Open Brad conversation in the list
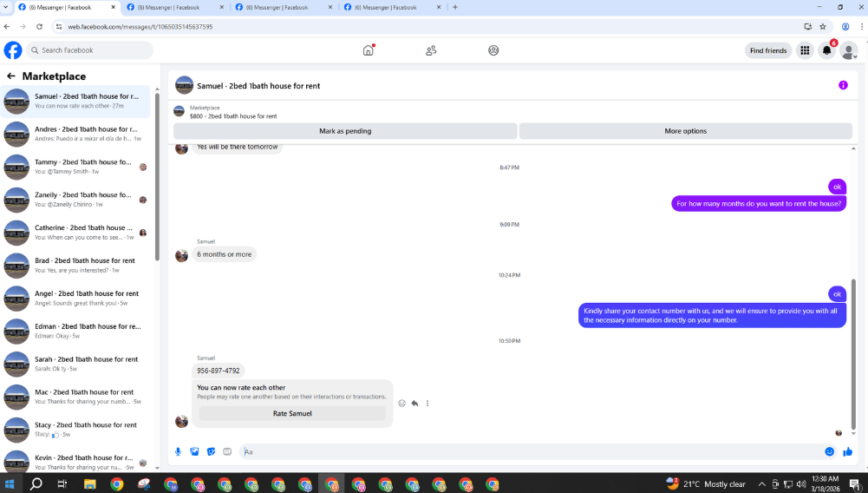868x493 pixels. point(75,266)
